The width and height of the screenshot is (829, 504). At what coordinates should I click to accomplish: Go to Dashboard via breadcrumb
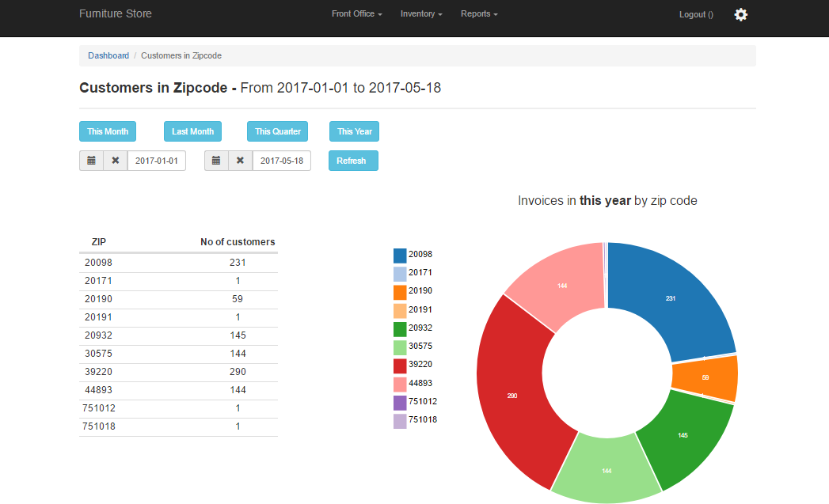pyautogui.click(x=108, y=55)
